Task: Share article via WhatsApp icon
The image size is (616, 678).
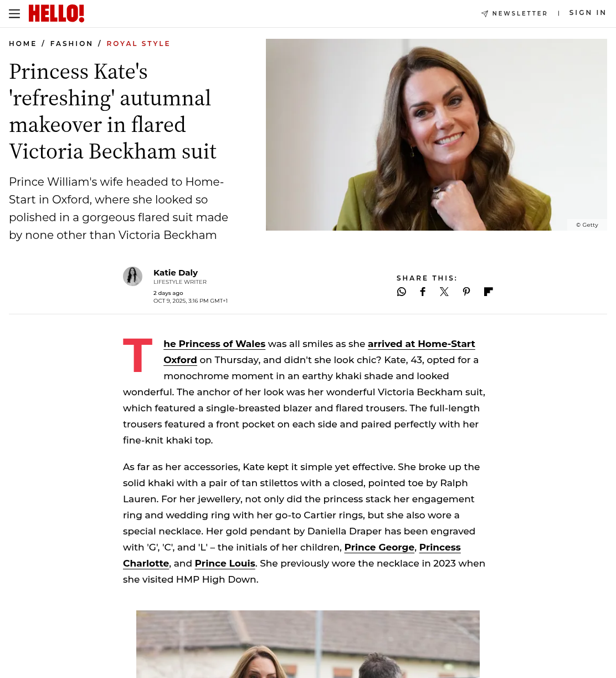Action: pos(402,292)
